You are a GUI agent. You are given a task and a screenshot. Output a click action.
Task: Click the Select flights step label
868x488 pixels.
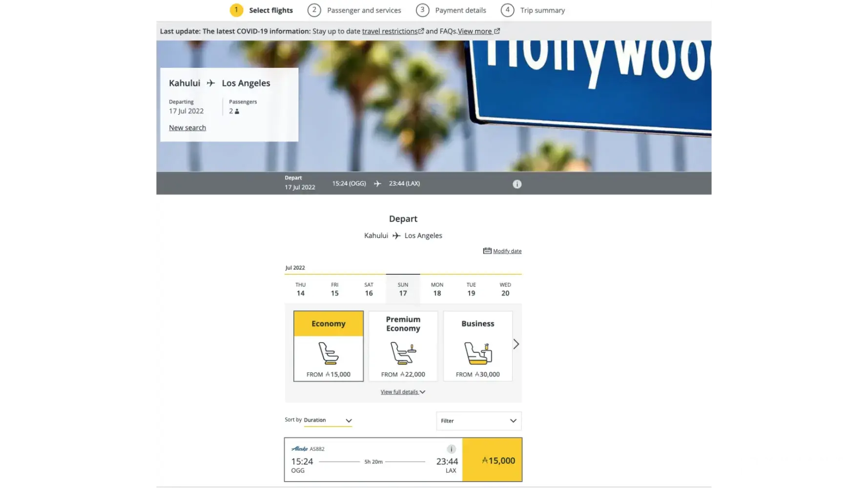point(271,10)
